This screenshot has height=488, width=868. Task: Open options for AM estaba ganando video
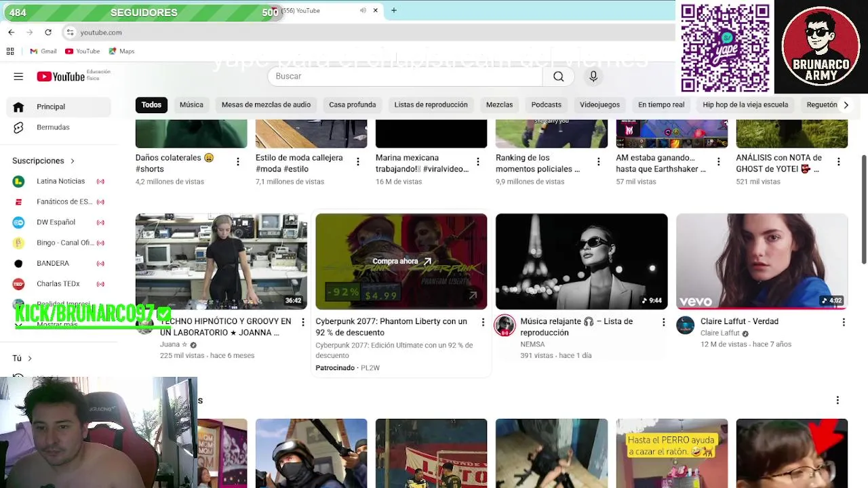718,162
